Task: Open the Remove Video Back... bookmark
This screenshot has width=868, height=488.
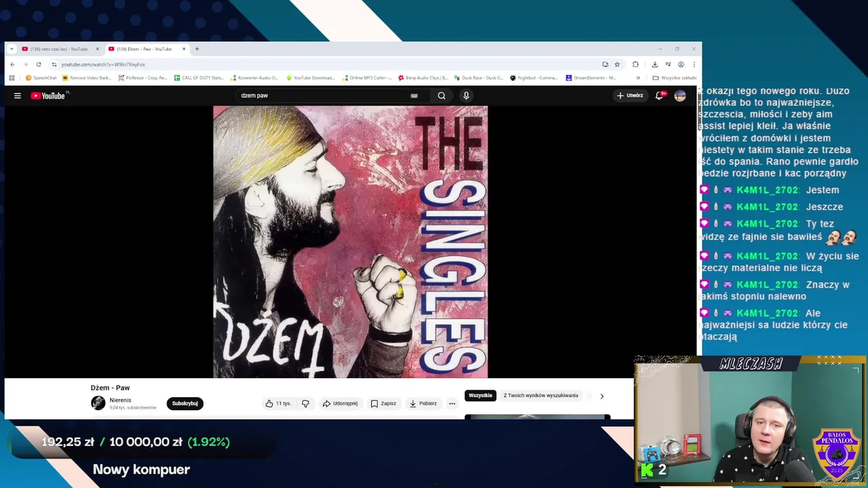Action: [87, 78]
